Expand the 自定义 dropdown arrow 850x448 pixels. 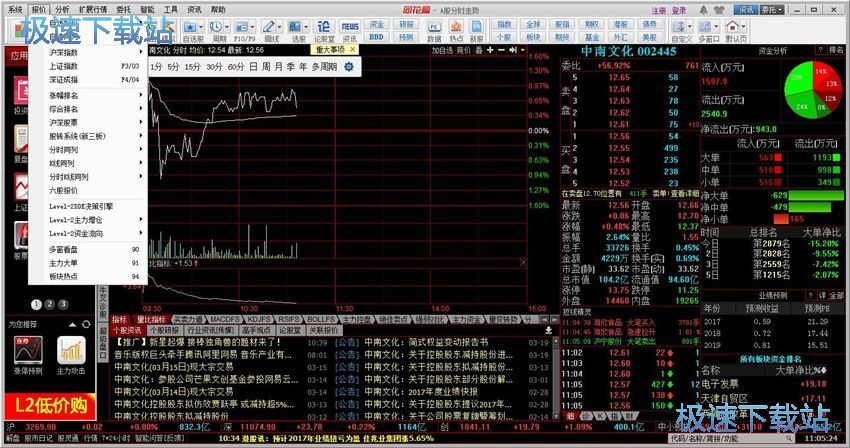[690, 27]
